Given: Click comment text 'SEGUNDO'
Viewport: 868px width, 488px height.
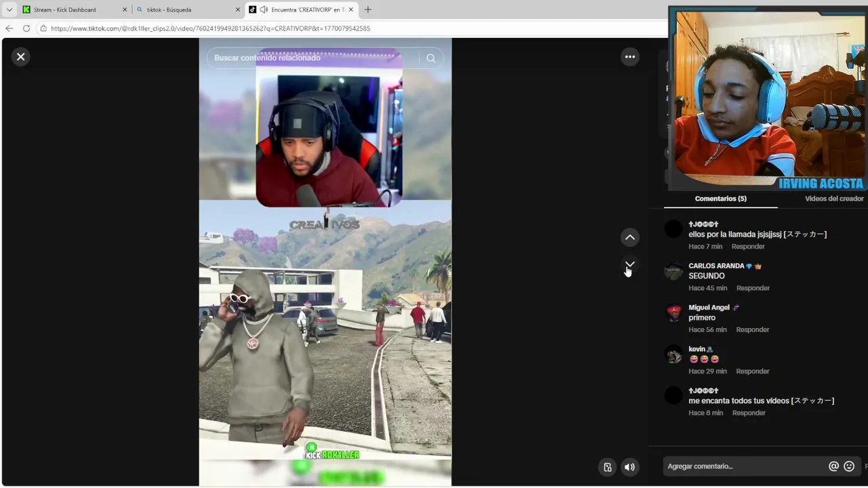Looking at the screenshot, I should click(x=707, y=276).
